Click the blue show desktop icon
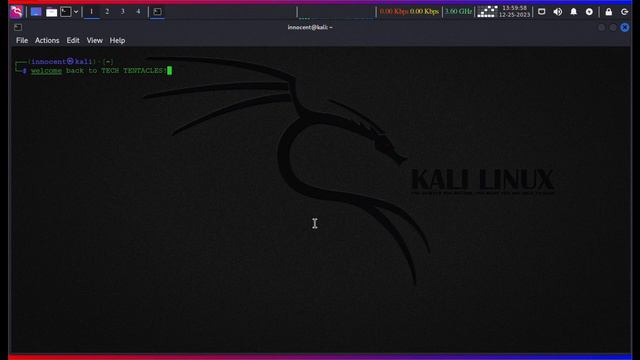 (36, 12)
